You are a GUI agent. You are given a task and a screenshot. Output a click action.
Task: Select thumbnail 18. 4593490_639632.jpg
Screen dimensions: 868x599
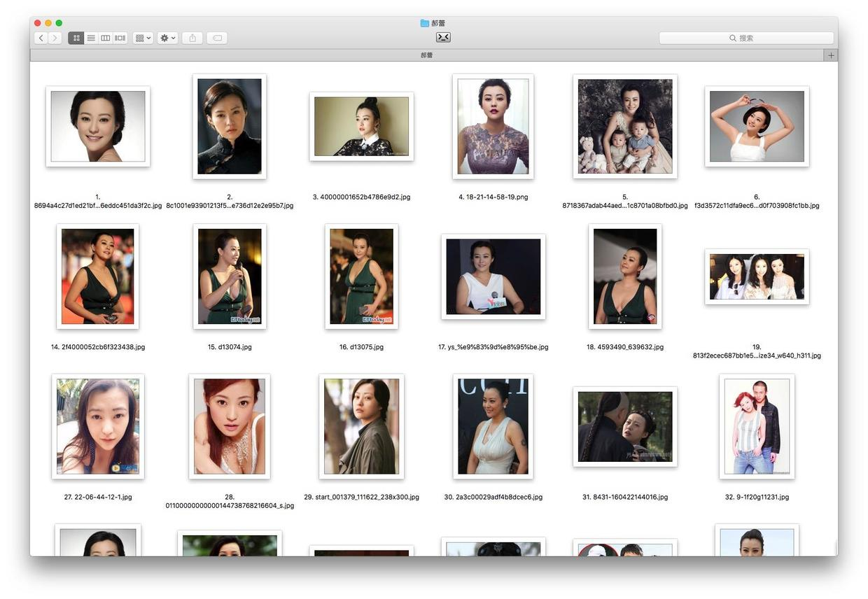625,276
